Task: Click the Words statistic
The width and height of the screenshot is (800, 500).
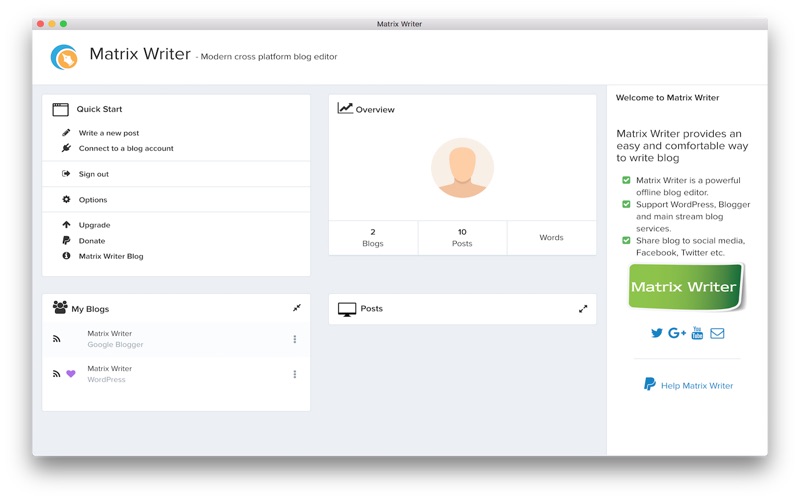Action: [x=552, y=238]
